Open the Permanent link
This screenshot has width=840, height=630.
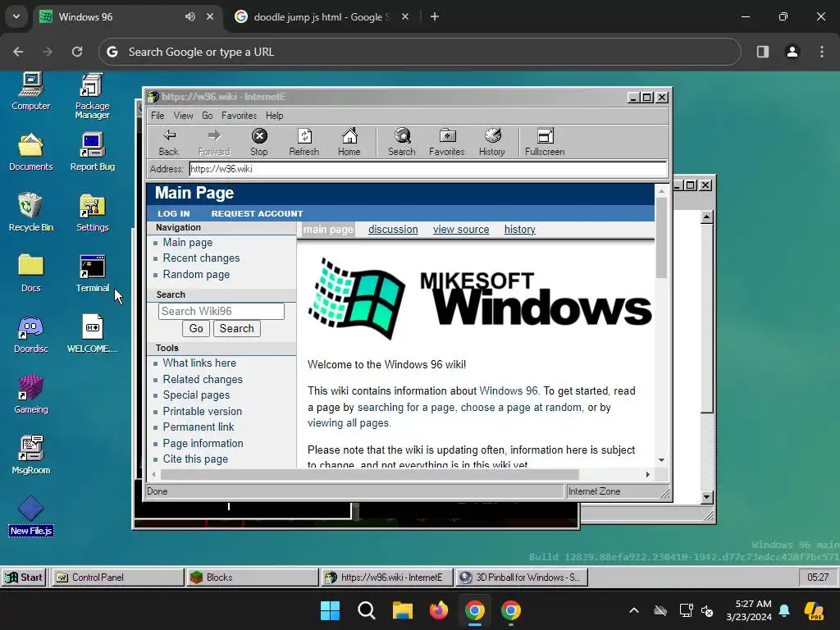[x=199, y=427]
